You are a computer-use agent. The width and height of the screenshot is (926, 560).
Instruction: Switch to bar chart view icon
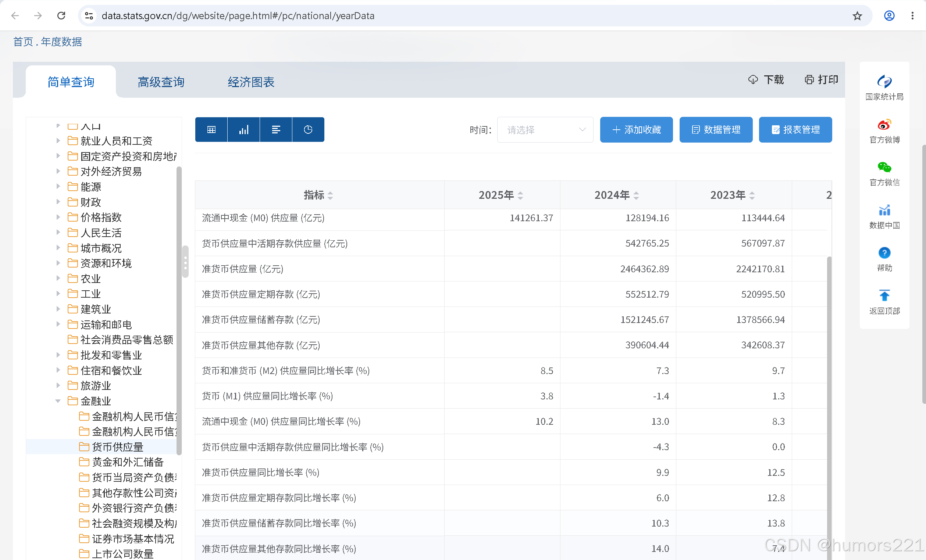243,130
